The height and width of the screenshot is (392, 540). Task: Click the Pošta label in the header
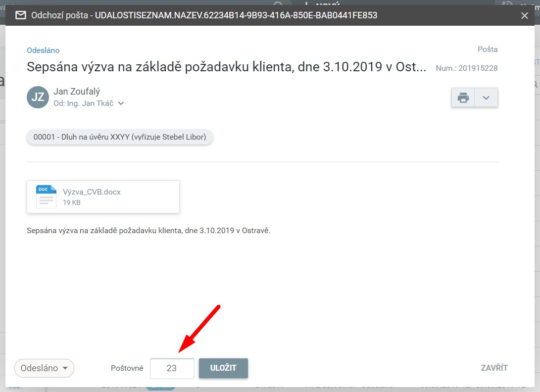(487, 49)
